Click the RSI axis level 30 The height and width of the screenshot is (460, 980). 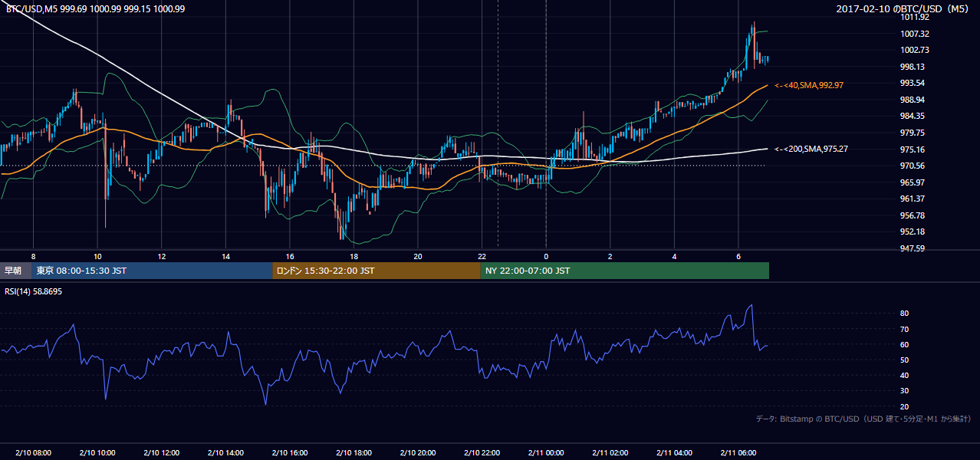(x=905, y=391)
